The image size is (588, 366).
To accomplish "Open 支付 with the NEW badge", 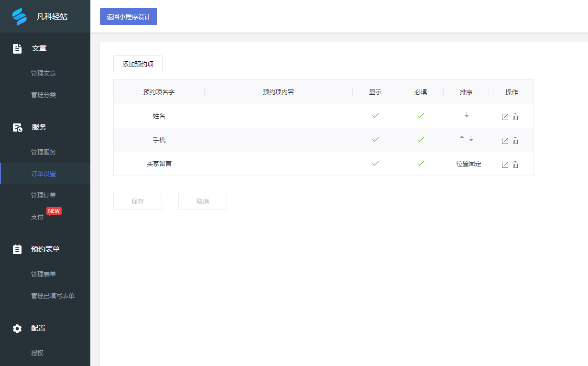I will tap(37, 216).
